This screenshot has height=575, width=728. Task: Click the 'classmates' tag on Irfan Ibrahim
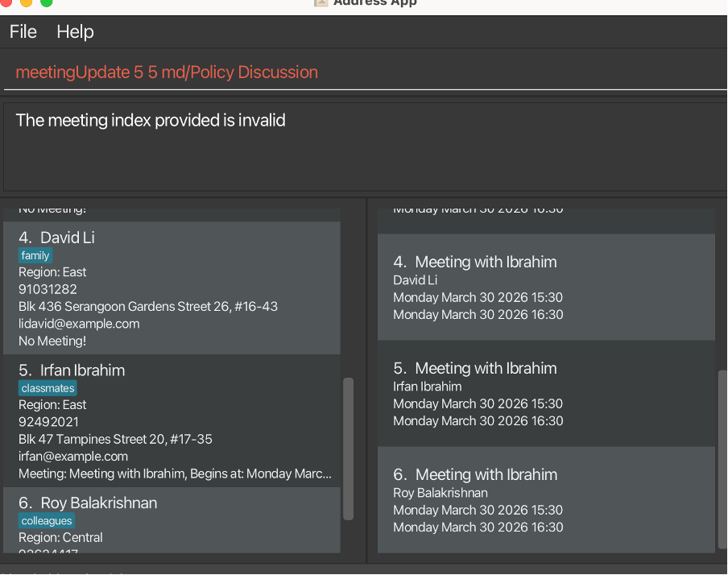pyautogui.click(x=48, y=388)
